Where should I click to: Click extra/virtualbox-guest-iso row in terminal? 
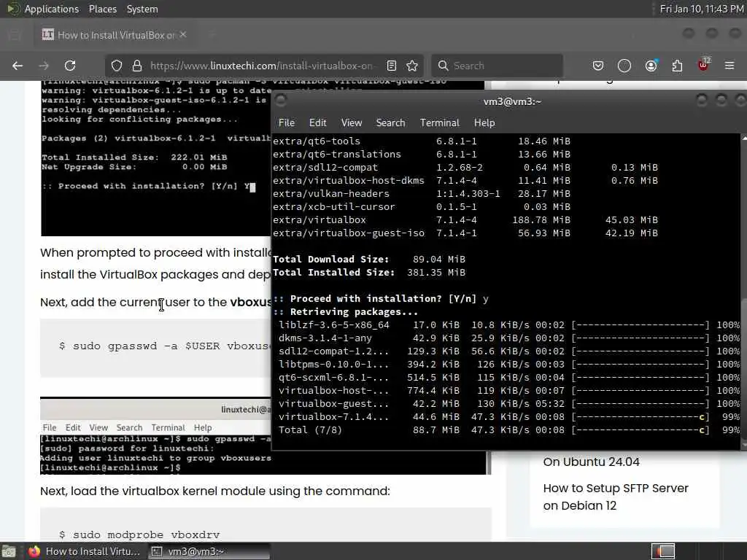(x=465, y=233)
